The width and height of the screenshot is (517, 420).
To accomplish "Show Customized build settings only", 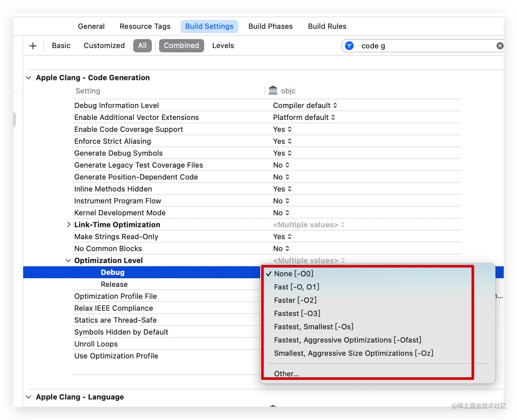I will [104, 46].
